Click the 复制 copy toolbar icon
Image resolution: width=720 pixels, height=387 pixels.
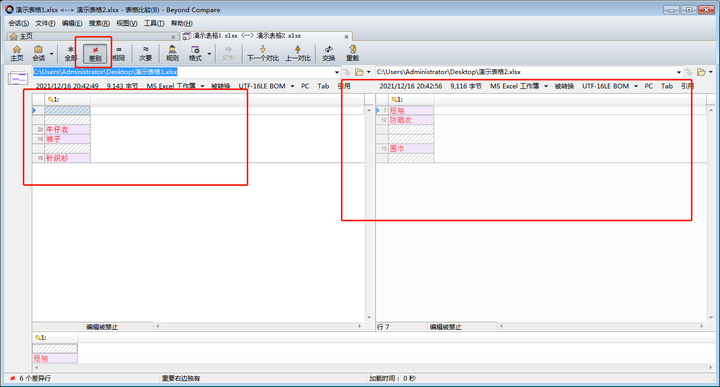[228, 53]
